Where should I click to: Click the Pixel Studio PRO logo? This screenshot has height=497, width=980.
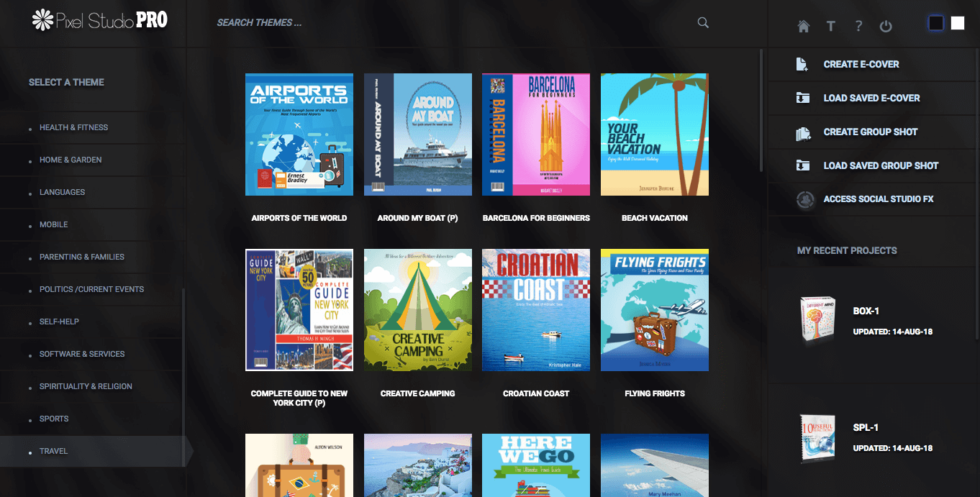click(x=99, y=20)
